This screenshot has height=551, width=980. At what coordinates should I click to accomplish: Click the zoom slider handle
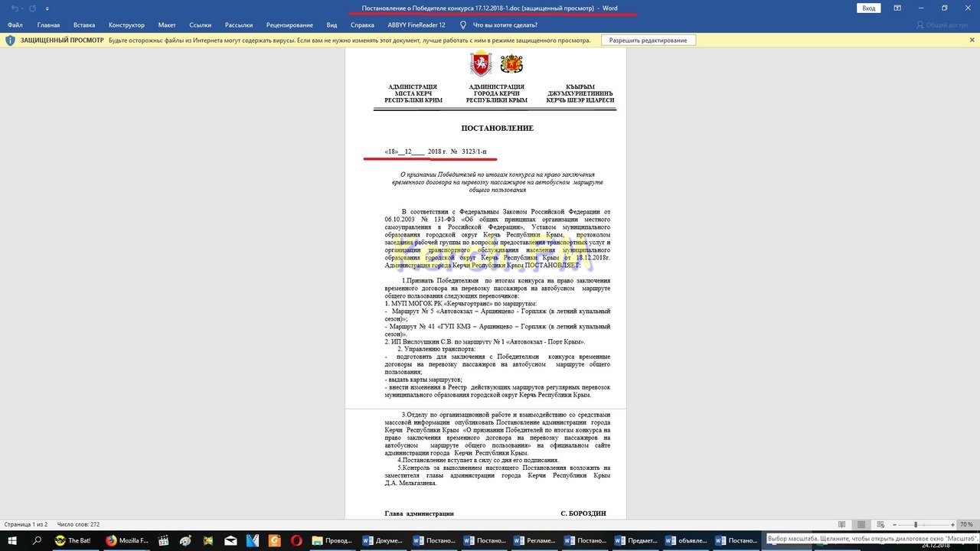click(916, 524)
